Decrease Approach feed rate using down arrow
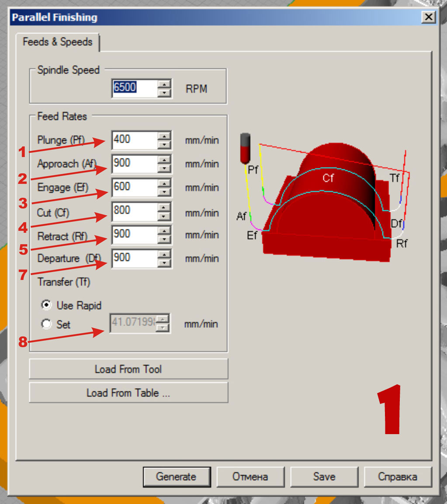 pyautogui.click(x=164, y=168)
